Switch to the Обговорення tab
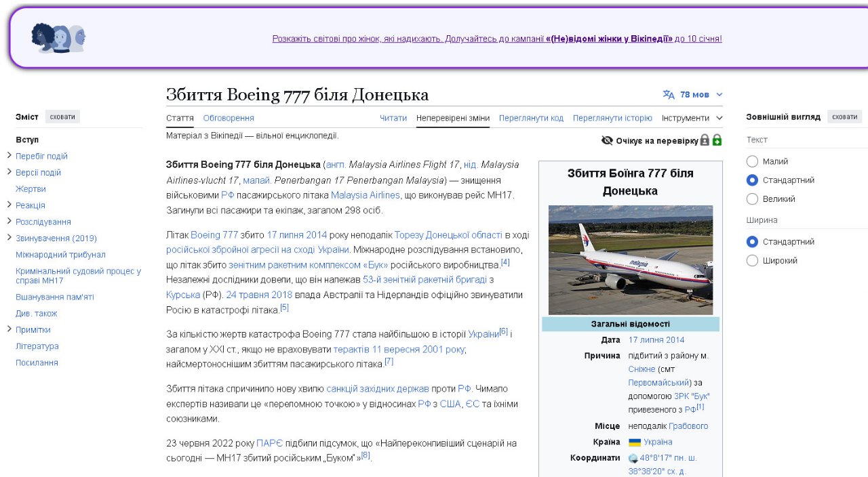868x477 pixels. [229, 118]
